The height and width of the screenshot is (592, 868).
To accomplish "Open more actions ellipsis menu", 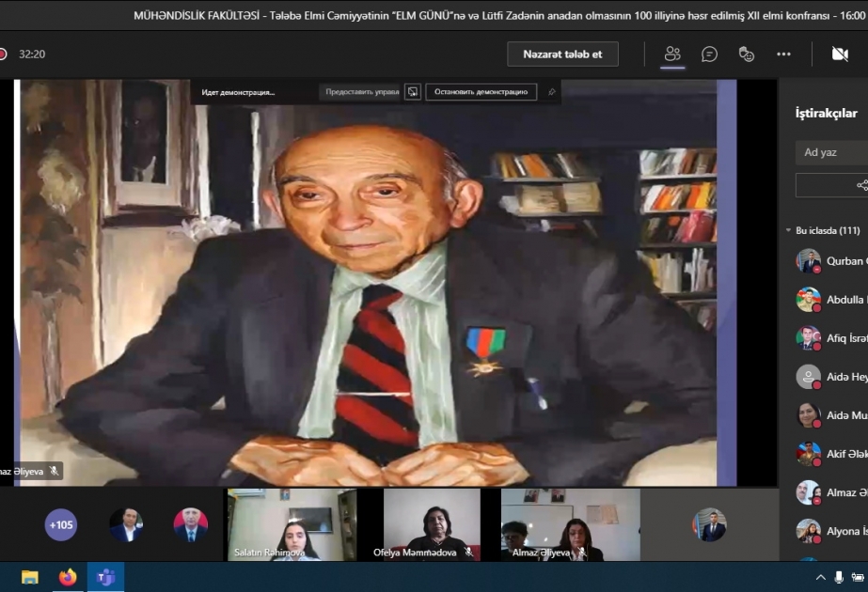I will tap(783, 55).
